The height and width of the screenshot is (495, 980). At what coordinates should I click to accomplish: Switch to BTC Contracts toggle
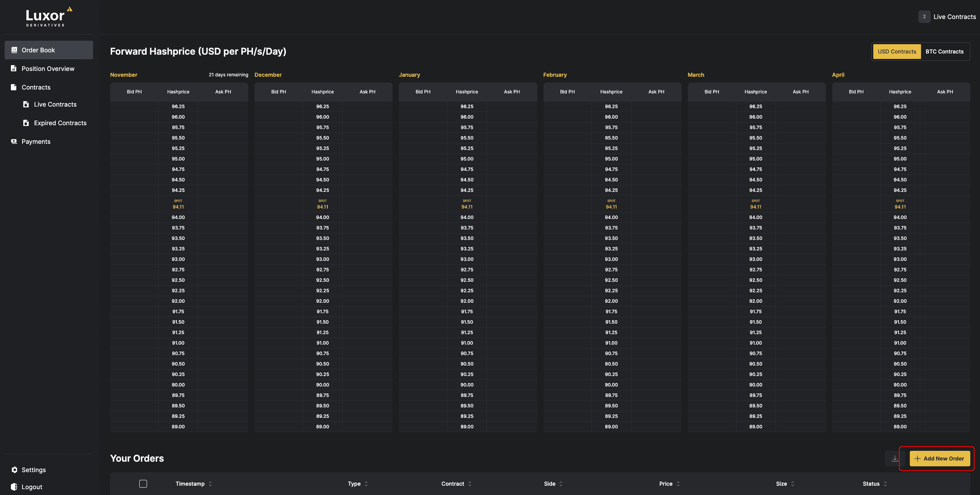[945, 50]
